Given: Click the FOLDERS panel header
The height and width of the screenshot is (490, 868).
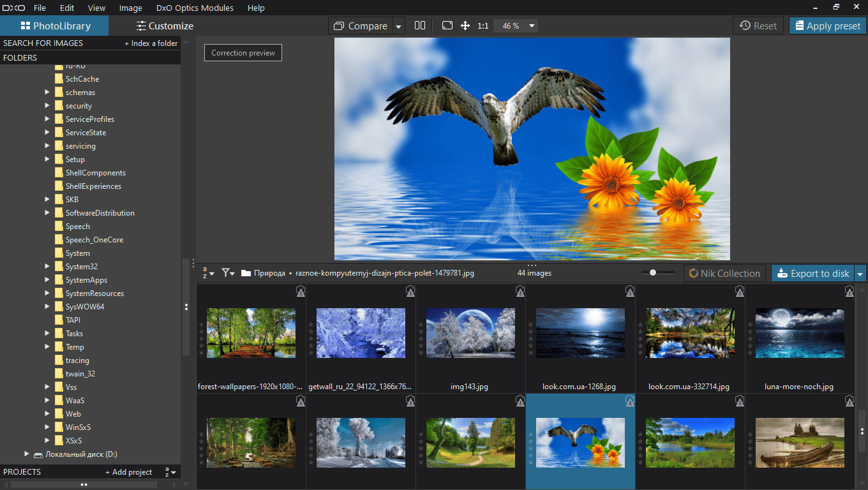Looking at the screenshot, I should tap(90, 57).
